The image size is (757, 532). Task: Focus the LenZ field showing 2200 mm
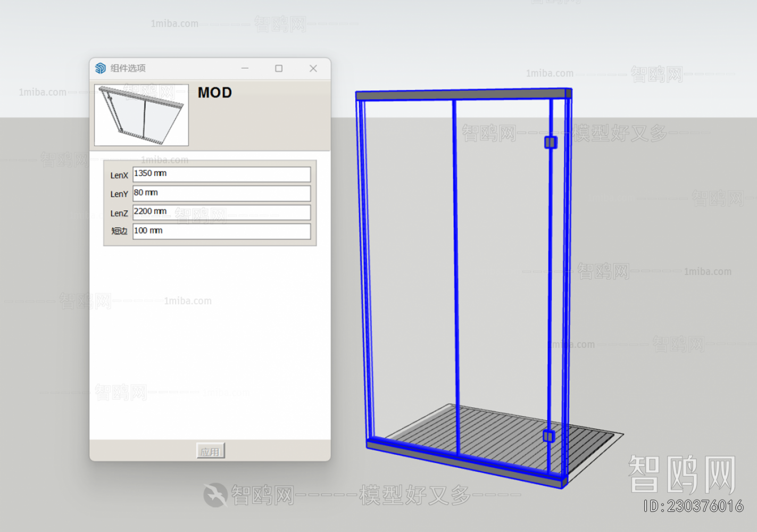221,212
